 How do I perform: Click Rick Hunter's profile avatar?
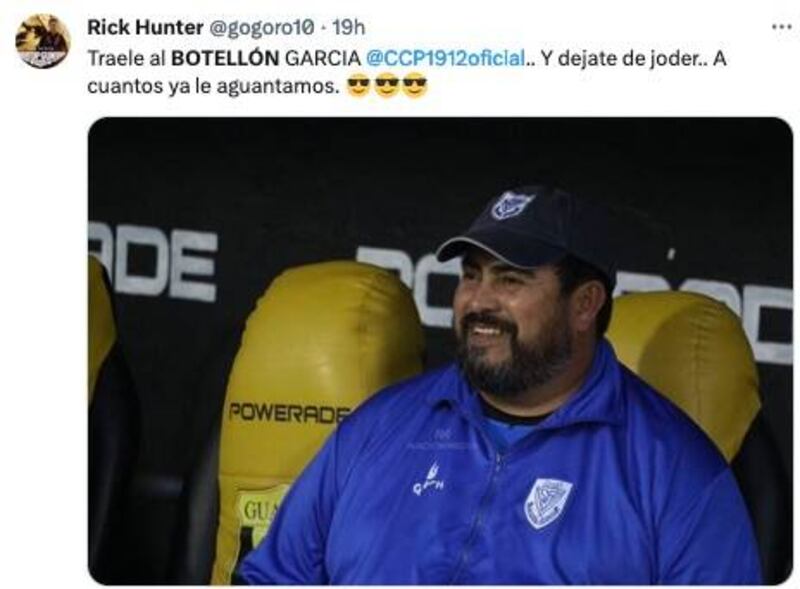pos(42,41)
